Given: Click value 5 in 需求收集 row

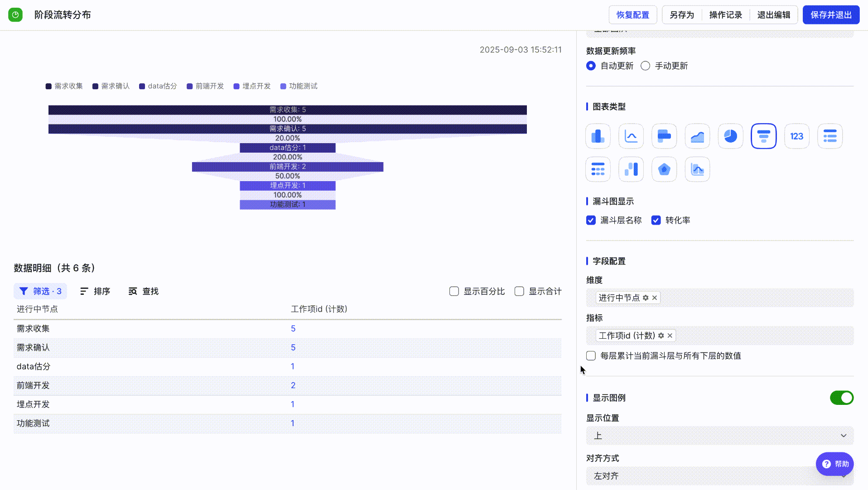Looking at the screenshot, I should [x=293, y=329].
